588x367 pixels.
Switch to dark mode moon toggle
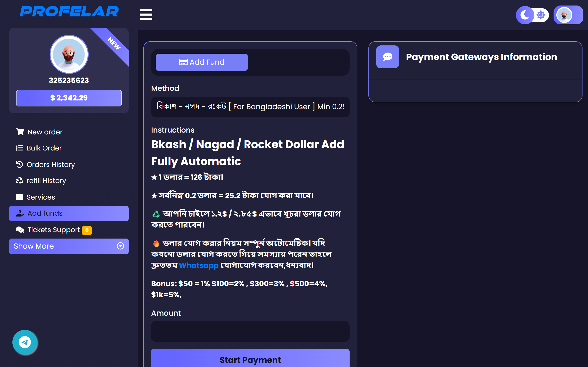(525, 15)
